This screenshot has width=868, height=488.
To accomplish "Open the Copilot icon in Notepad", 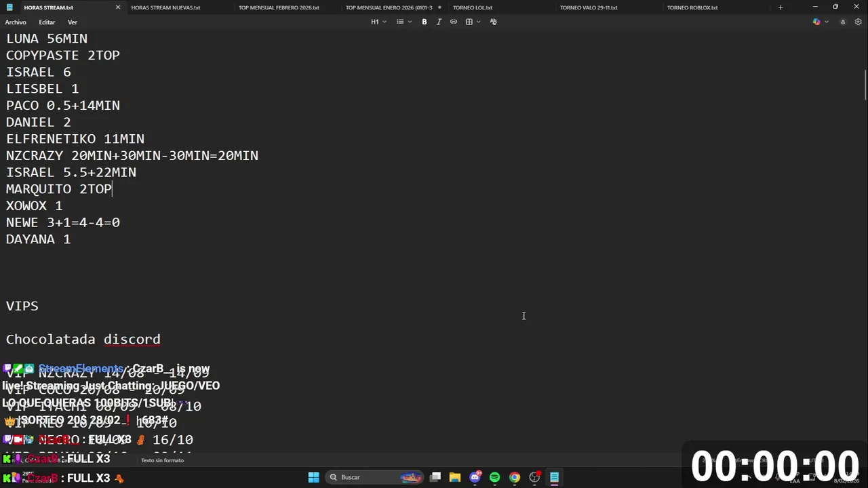I will tap(816, 22).
